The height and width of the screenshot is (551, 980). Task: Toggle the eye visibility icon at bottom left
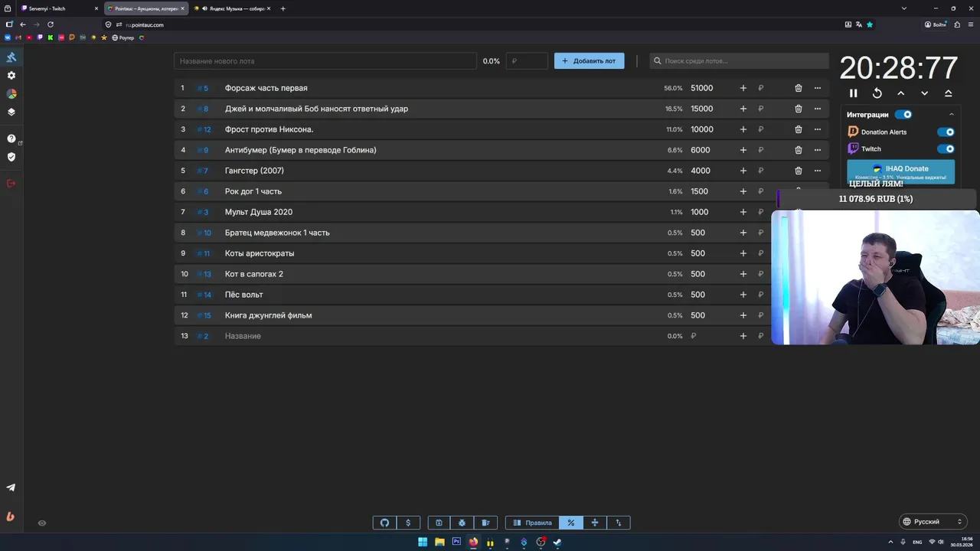(x=42, y=523)
